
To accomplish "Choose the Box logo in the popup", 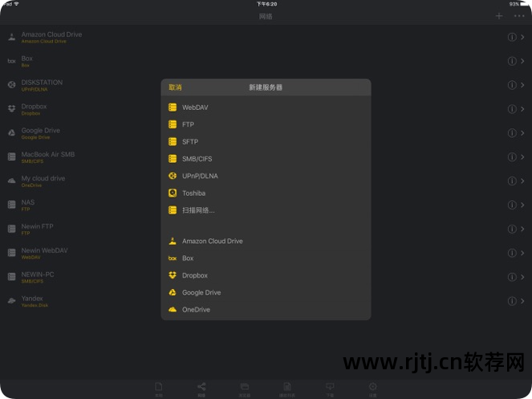I will (x=173, y=258).
